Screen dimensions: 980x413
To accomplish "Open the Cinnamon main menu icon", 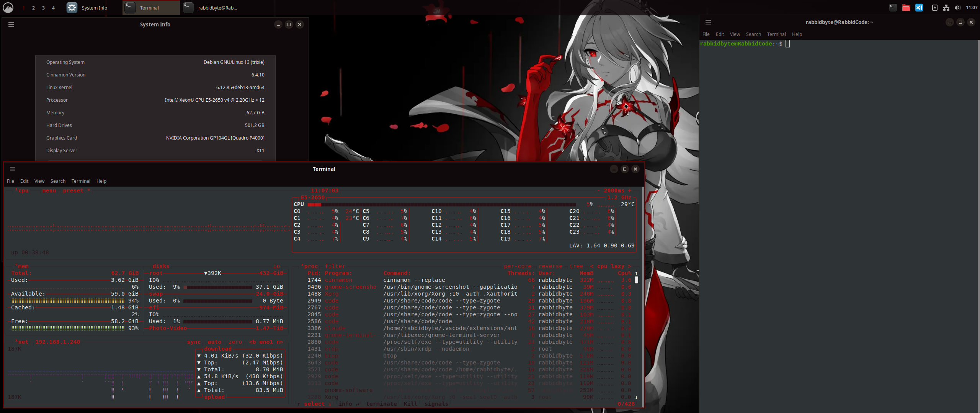I will tap(8, 8).
